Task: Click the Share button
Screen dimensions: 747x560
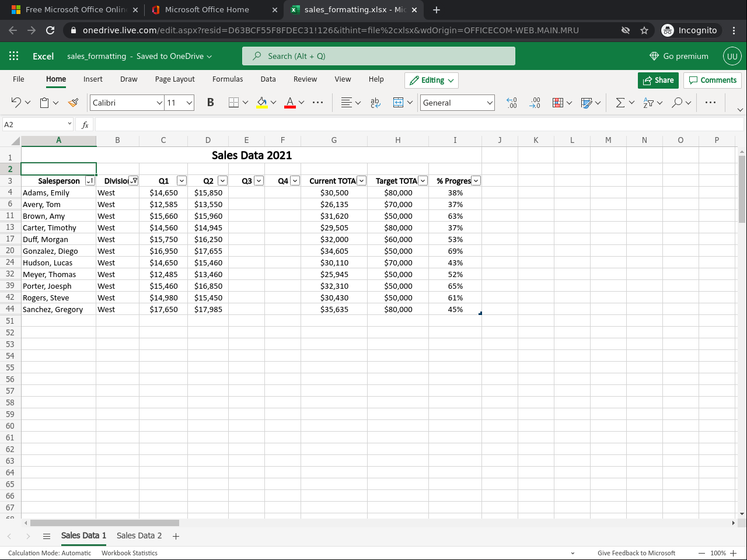Action: pos(658,80)
